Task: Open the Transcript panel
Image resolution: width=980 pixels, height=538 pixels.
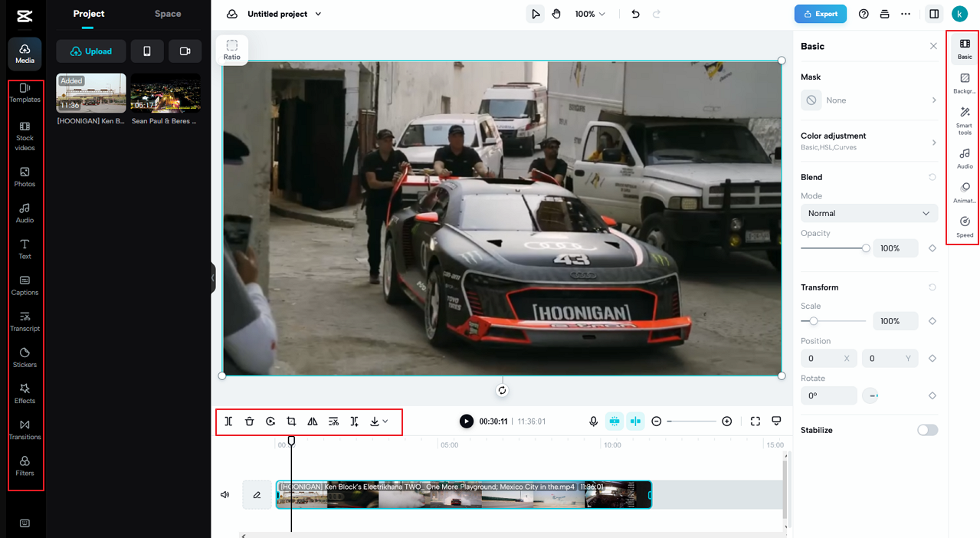Action: tap(25, 321)
